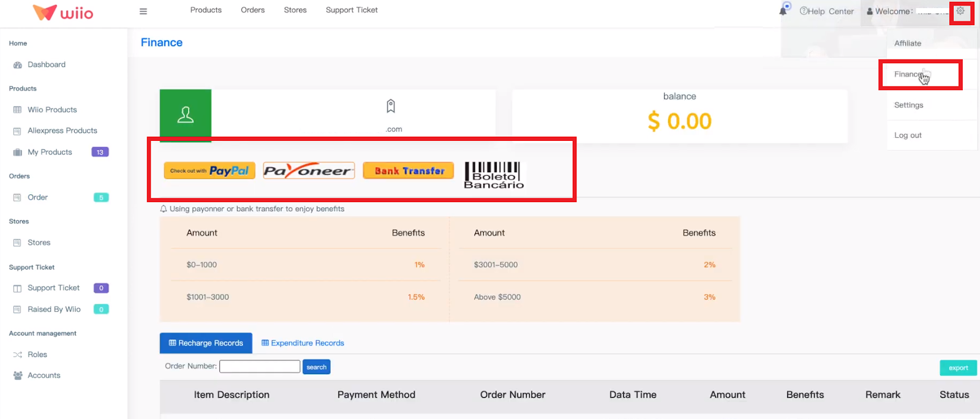Open Accounts in the sidebar
Screen dimensions: 980x419
click(44, 376)
